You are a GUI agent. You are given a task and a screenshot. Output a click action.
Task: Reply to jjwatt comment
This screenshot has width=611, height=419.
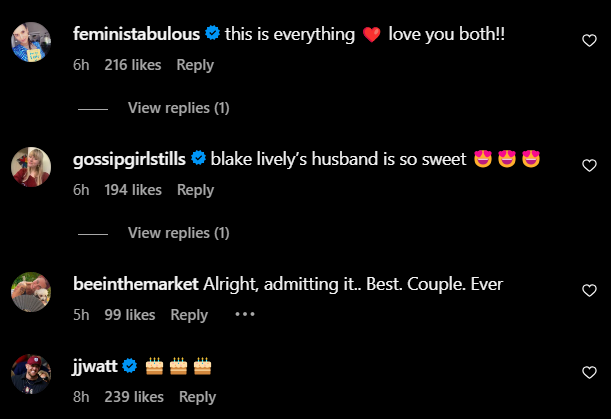(x=197, y=397)
